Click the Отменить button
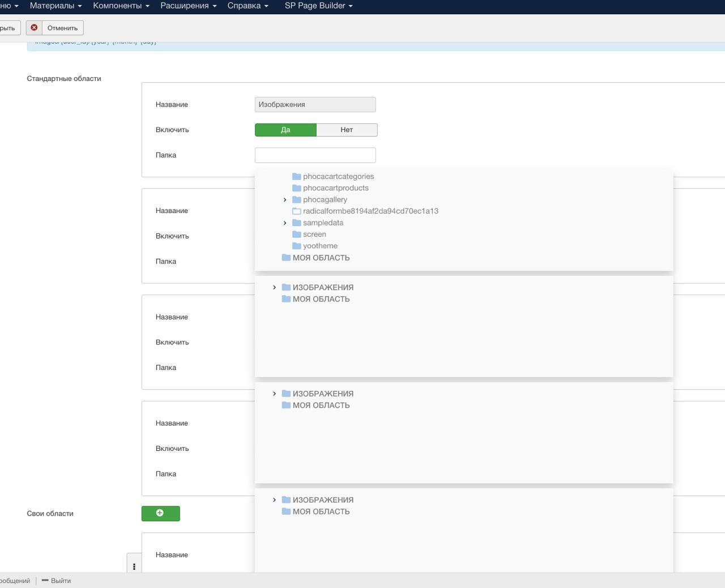This screenshot has width=725, height=588. [x=55, y=28]
